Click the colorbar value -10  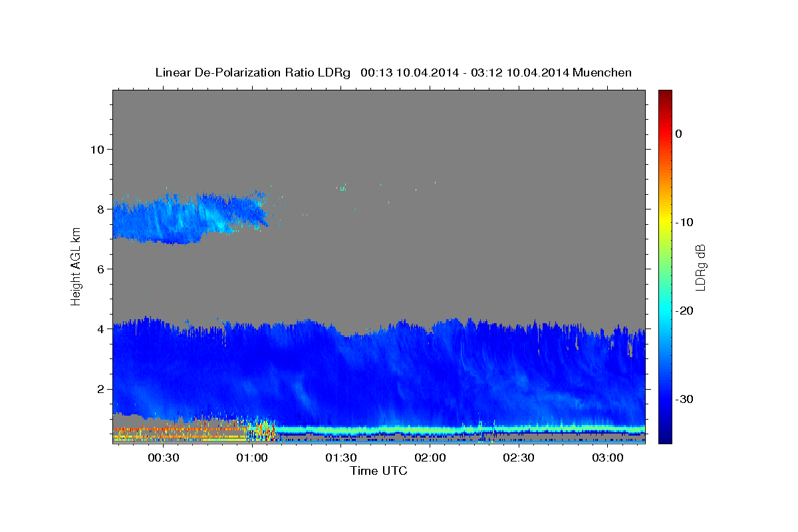click(x=684, y=222)
